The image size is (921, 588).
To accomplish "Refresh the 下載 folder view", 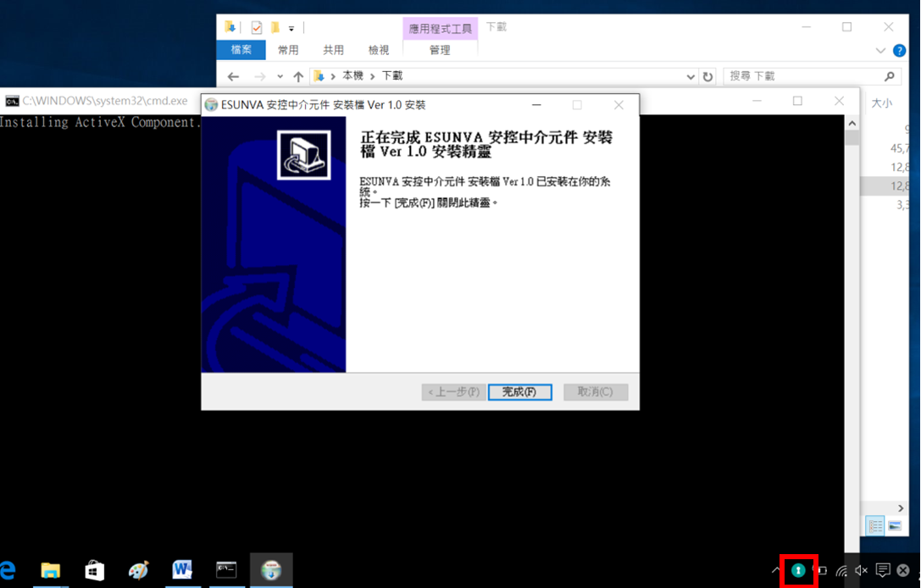I will click(x=707, y=76).
